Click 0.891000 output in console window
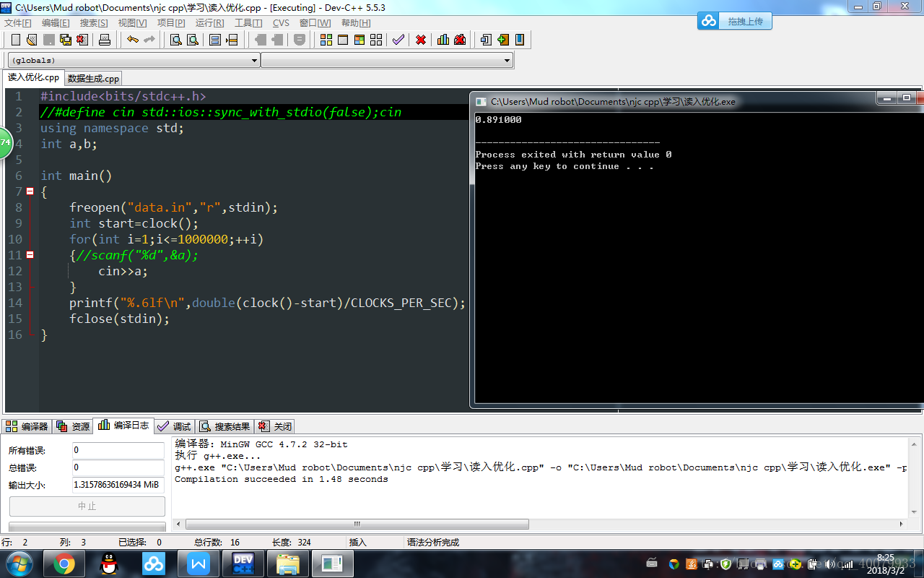This screenshot has width=924, height=578. pyautogui.click(x=498, y=120)
